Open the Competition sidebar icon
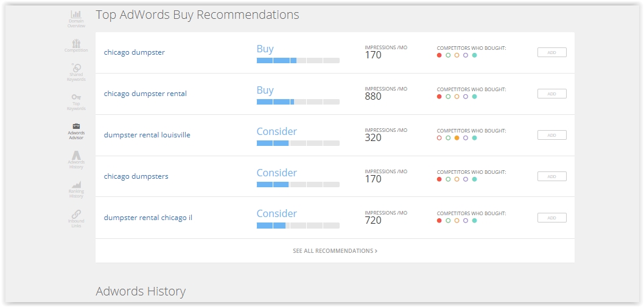 (x=76, y=46)
